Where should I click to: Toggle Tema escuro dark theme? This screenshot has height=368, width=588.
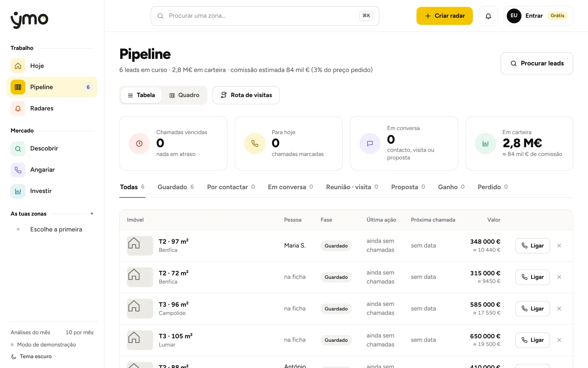pos(31,357)
